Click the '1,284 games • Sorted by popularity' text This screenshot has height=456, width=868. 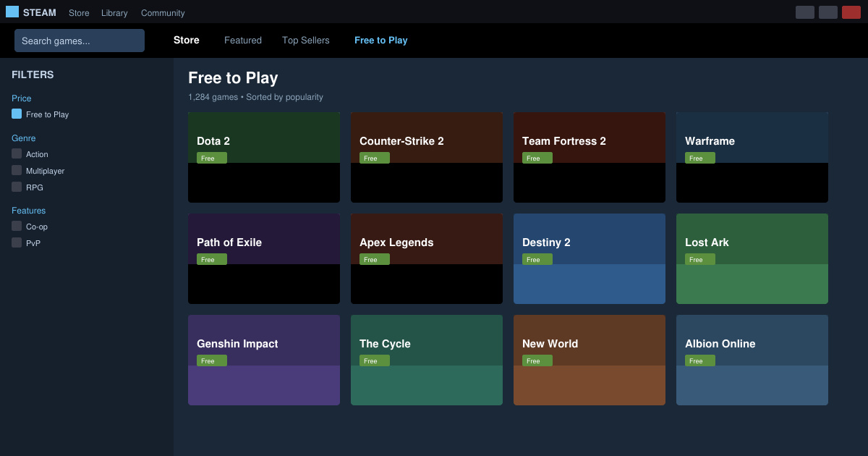tap(255, 97)
